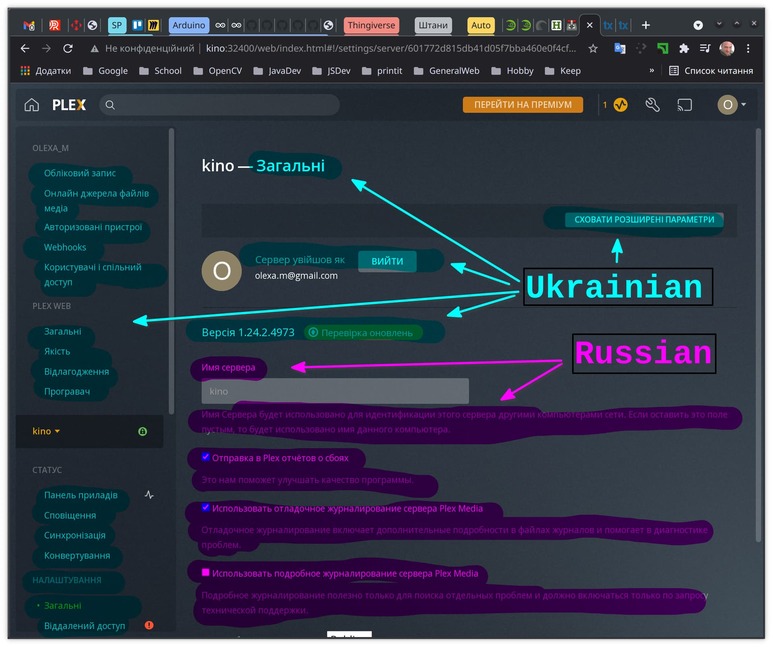Open Віддалений доступ settings

coord(84,626)
